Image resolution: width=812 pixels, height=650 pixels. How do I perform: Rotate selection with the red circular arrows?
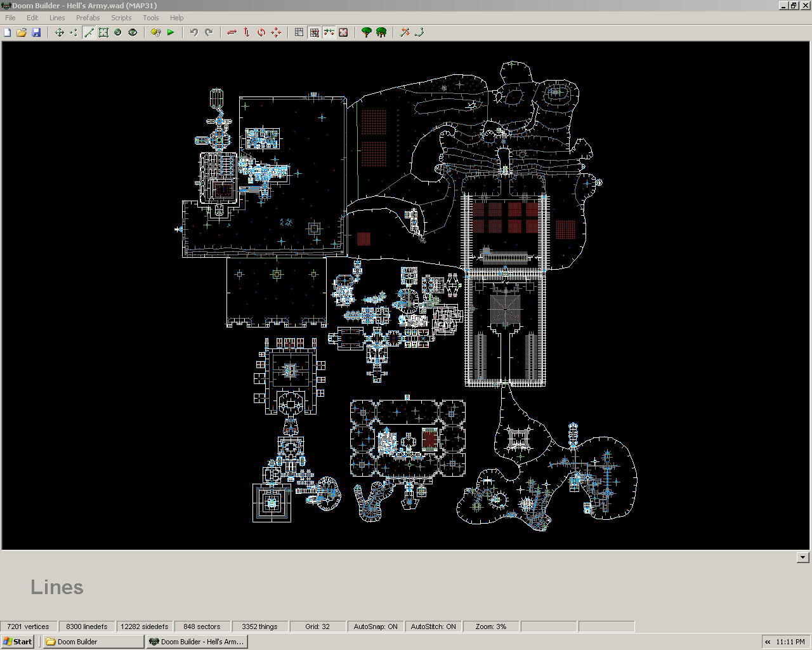[x=261, y=32]
